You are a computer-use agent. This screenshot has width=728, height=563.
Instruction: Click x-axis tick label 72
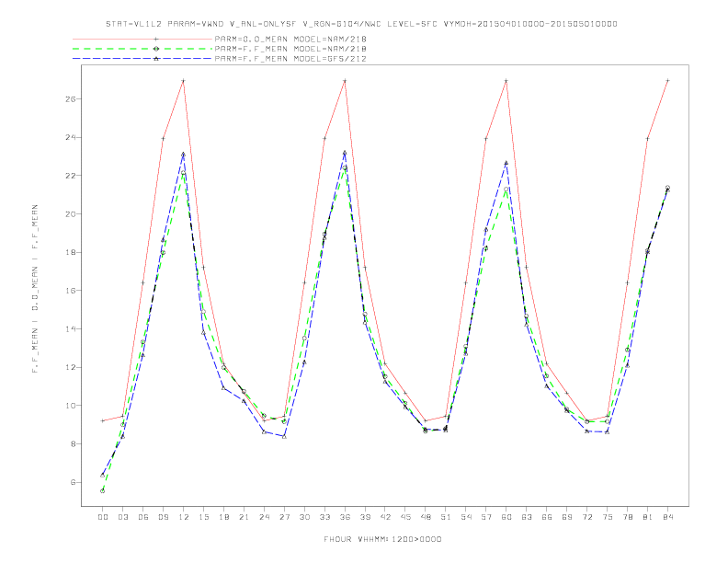coord(586,517)
